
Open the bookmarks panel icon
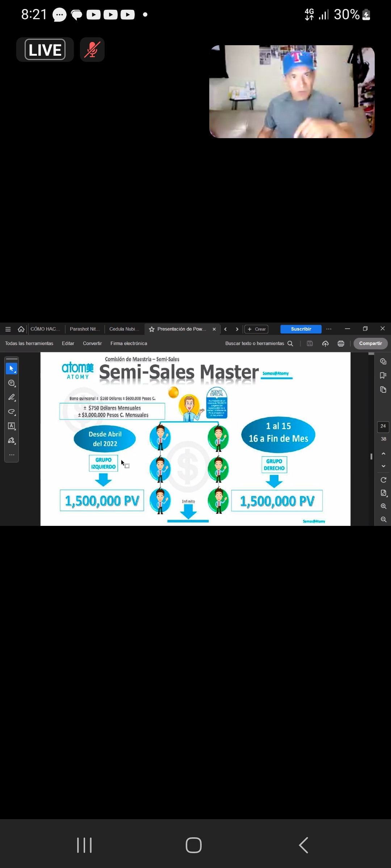(x=383, y=375)
